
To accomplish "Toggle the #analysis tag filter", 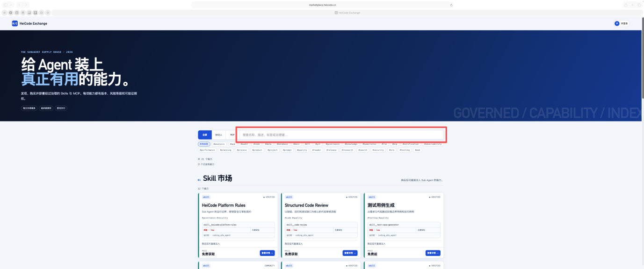I will click(x=219, y=144).
